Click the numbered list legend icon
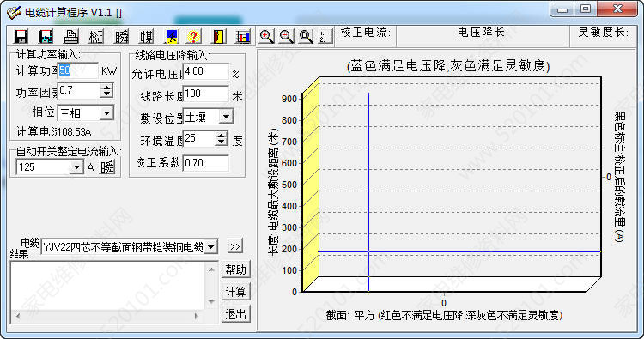644x339 pixels. [325, 36]
